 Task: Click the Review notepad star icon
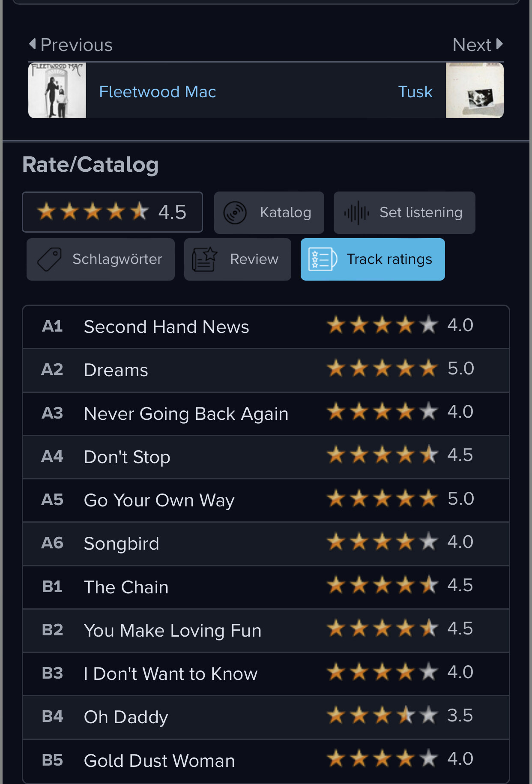[x=204, y=259]
